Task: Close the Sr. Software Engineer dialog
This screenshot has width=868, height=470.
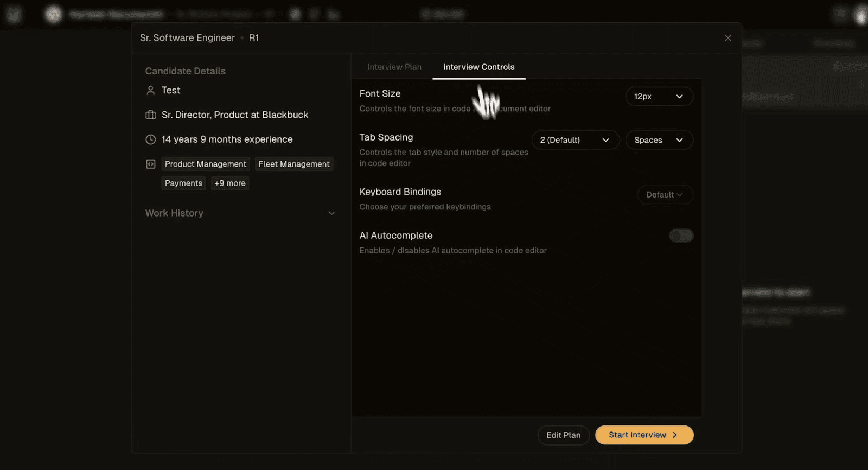Action: (728, 38)
